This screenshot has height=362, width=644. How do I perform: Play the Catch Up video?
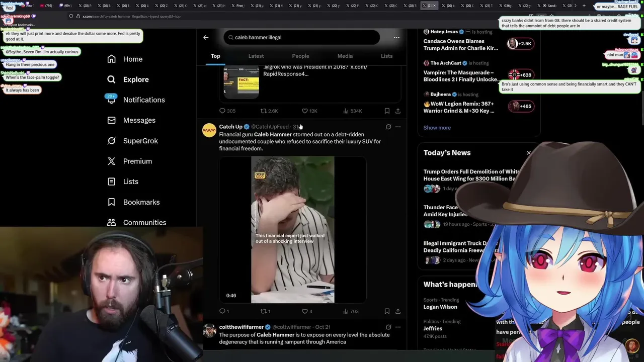(293, 230)
